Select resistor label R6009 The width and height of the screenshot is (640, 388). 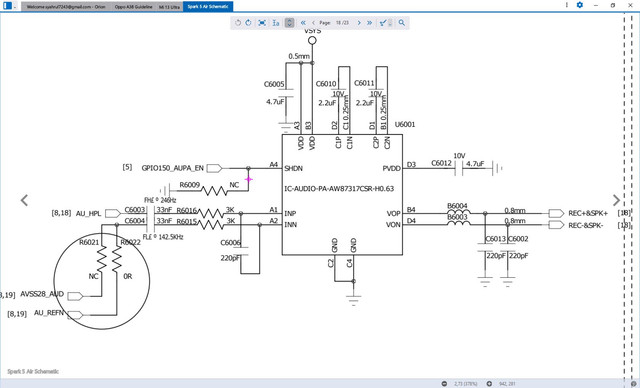point(190,185)
